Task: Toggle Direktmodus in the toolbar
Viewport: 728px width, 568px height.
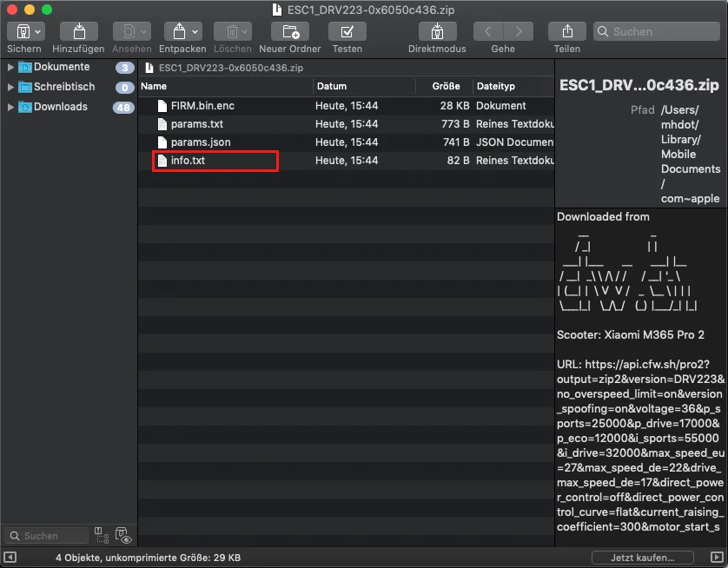Action: pyautogui.click(x=438, y=31)
